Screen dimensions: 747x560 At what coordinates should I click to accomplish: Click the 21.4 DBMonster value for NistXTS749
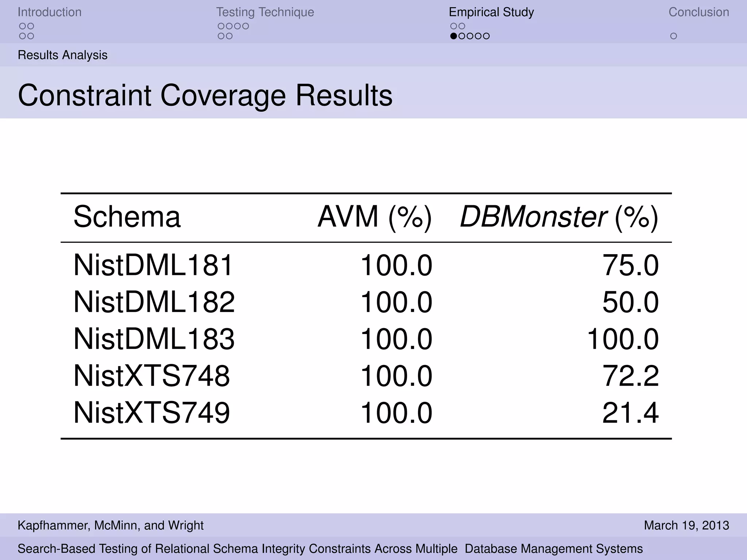(x=631, y=413)
